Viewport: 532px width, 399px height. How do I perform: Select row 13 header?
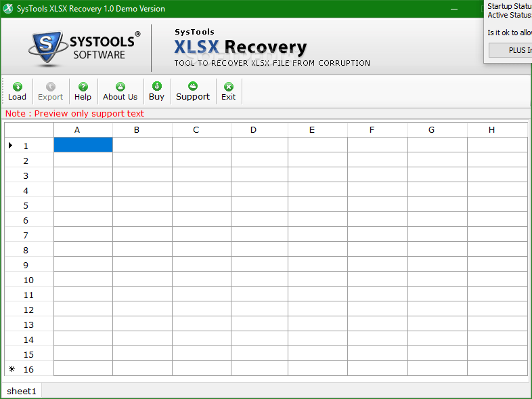point(29,324)
